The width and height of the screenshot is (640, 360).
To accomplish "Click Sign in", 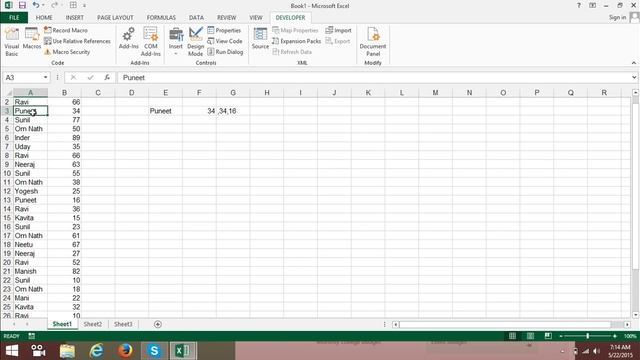I will click(x=617, y=18).
